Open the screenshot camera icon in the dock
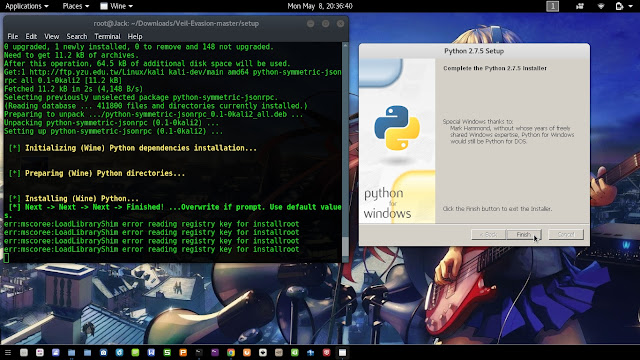This screenshot has width=640, height=360. (103, 352)
